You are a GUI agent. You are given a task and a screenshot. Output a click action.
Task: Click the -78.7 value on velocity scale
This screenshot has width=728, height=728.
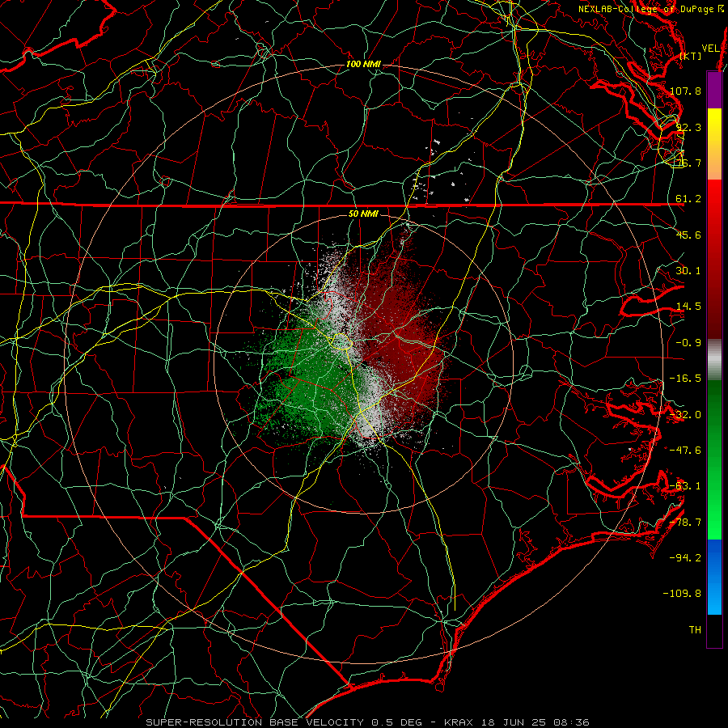coord(685,523)
